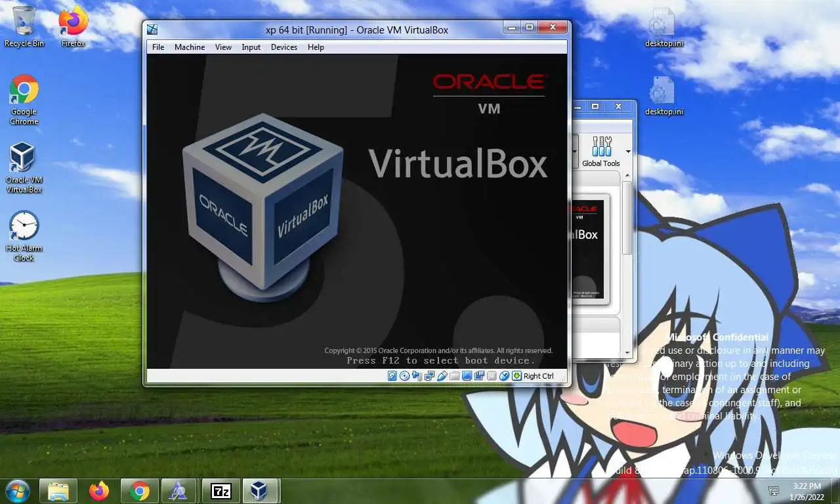Click the shared folders status icon

(x=455, y=376)
